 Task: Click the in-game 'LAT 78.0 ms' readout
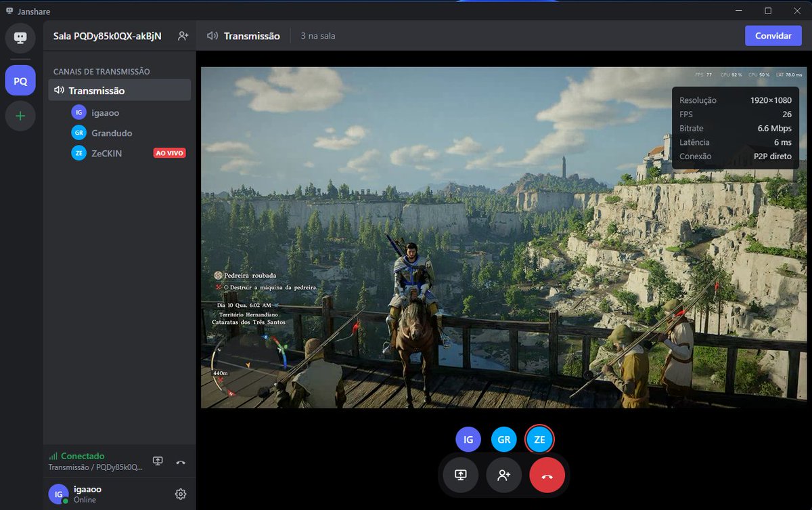789,75
